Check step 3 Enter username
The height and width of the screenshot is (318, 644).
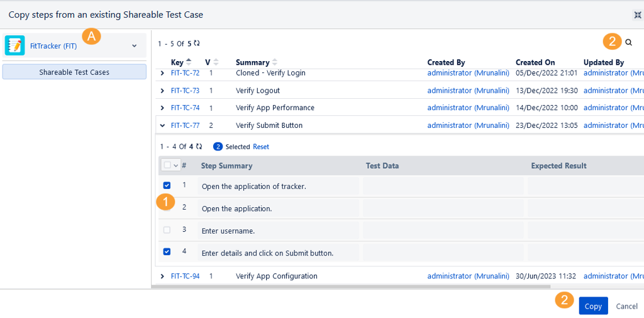167,230
